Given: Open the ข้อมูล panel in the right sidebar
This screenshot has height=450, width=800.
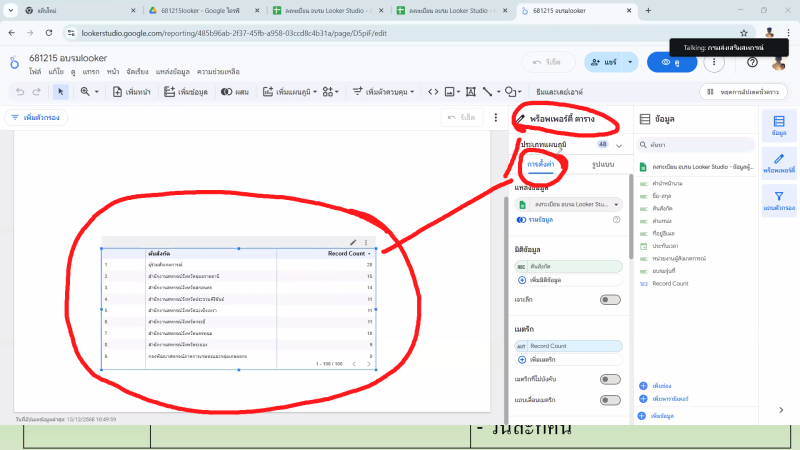Looking at the screenshot, I should tap(779, 125).
